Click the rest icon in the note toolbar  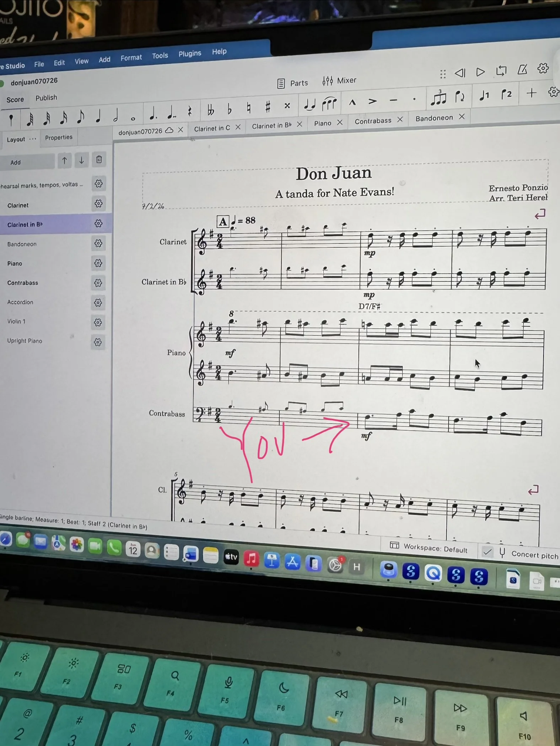click(x=190, y=112)
